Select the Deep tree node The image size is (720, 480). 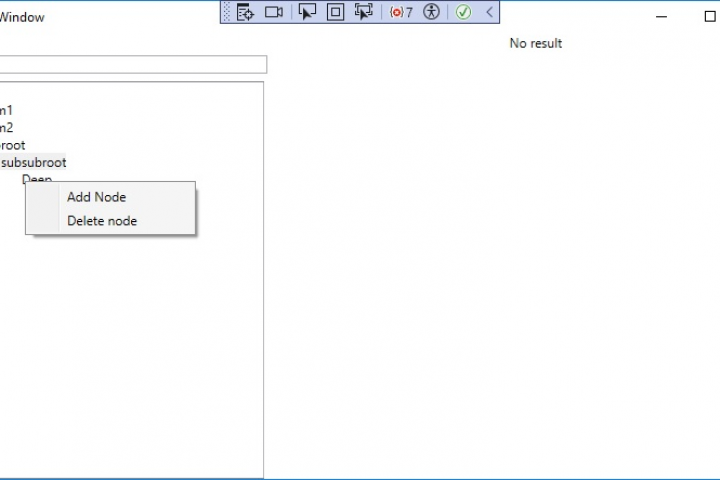[x=37, y=179]
